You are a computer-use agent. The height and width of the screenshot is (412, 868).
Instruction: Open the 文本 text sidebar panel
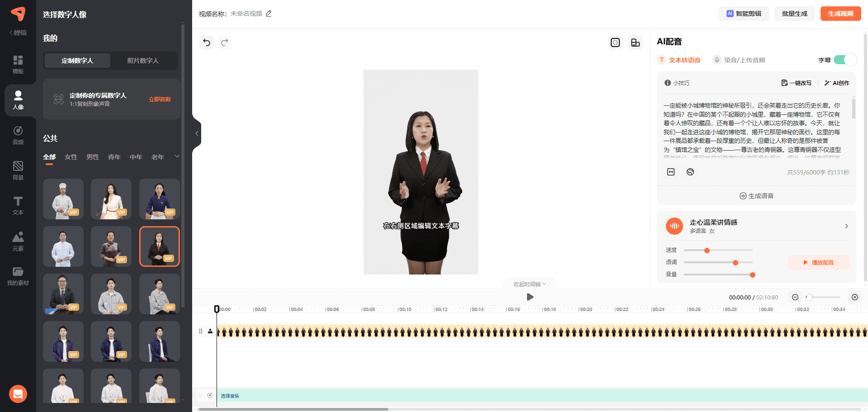pyautogui.click(x=18, y=206)
